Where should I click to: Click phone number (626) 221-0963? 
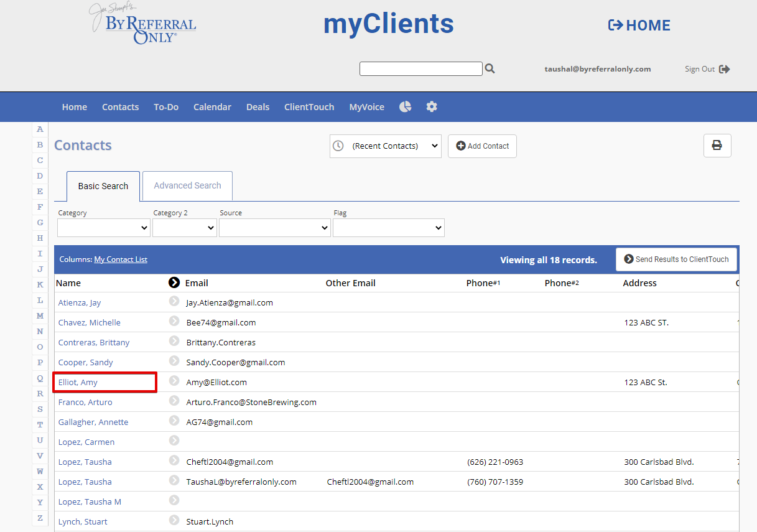(495, 462)
